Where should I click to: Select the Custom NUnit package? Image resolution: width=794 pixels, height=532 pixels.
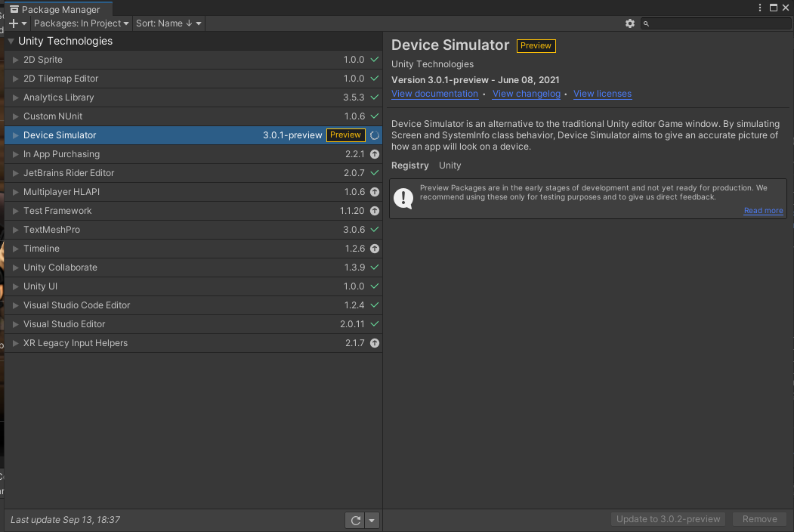coord(193,116)
